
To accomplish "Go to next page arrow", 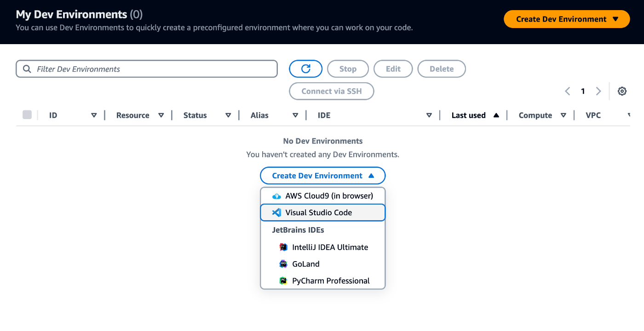I will pyautogui.click(x=598, y=91).
